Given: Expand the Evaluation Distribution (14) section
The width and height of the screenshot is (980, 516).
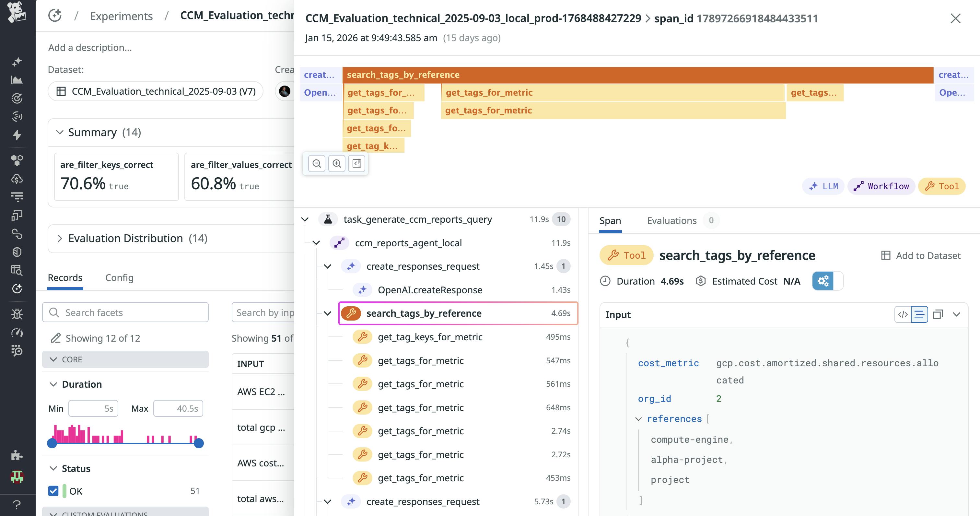Looking at the screenshot, I should pyautogui.click(x=60, y=238).
